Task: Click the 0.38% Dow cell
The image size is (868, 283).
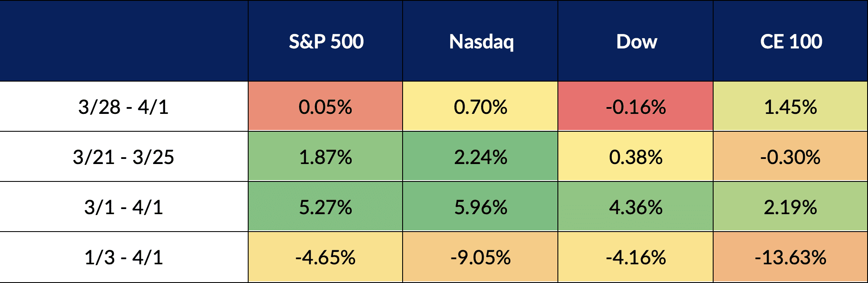Action: pos(636,157)
